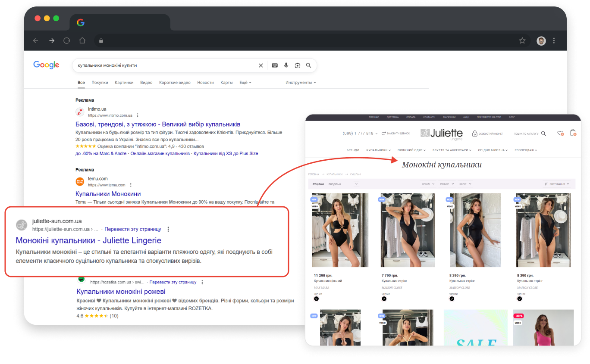Viewport: 590px width, 364px height.
Task: Expand the Пляжний одяг menu
Action: pos(411,150)
